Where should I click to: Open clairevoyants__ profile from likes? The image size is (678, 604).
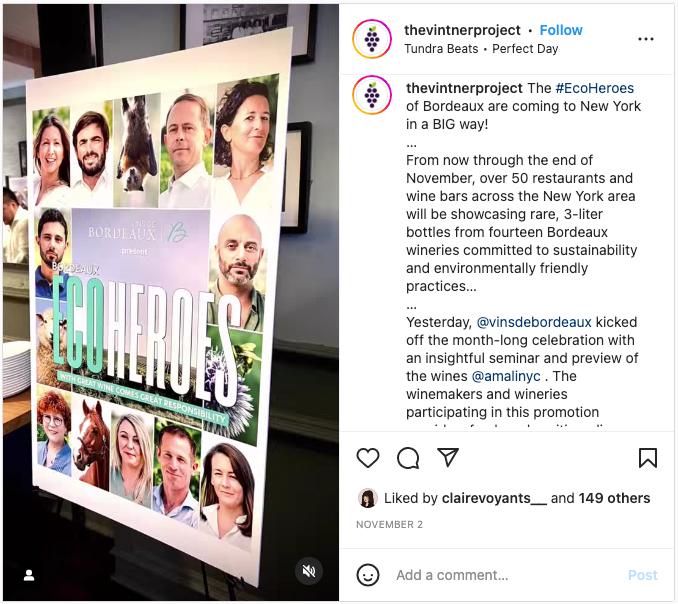[494, 498]
